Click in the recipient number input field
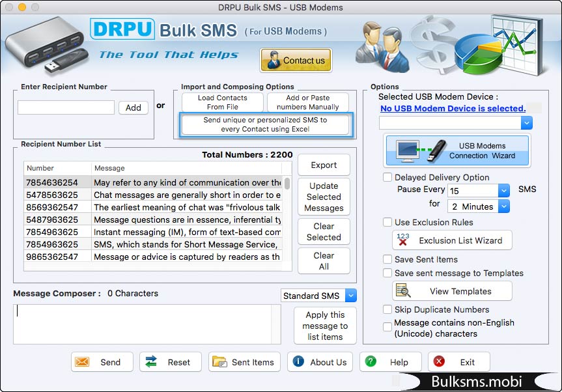 (66, 107)
